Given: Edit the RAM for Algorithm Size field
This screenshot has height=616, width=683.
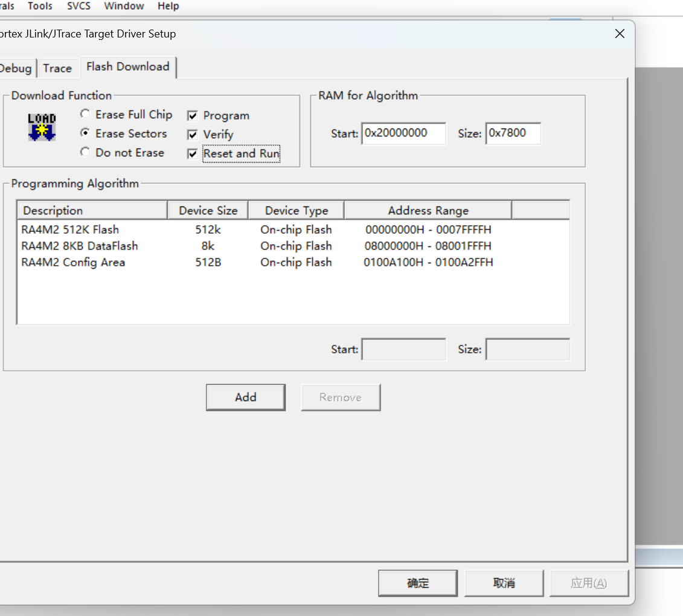Looking at the screenshot, I should click(x=513, y=133).
